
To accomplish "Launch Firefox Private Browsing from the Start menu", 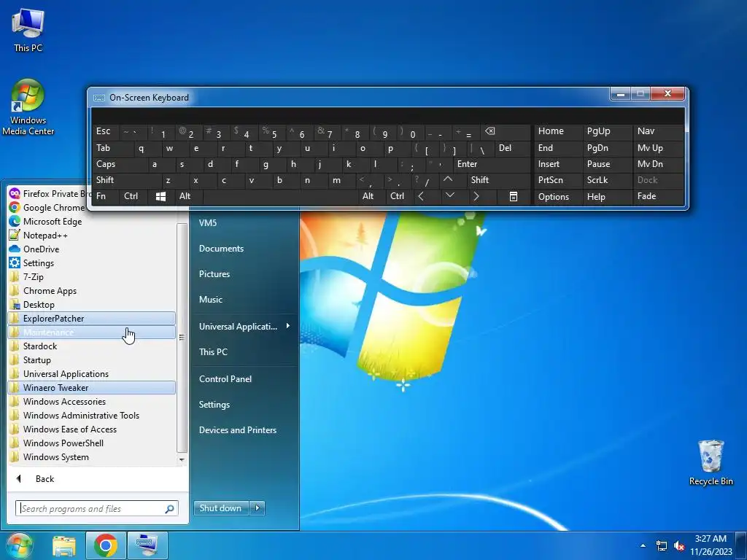I will coord(50,193).
